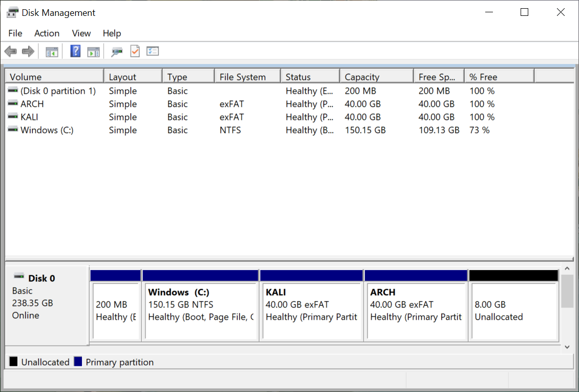Click the scroll down arrow in disk pane

(567, 347)
